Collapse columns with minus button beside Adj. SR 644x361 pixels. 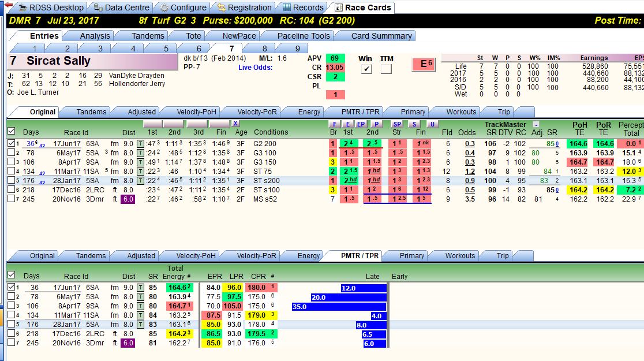pyautogui.click(x=536, y=124)
